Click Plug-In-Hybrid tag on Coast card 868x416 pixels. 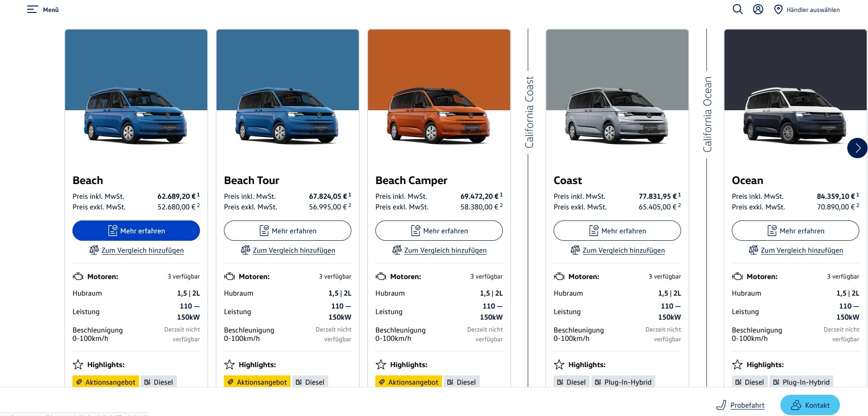point(623,382)
